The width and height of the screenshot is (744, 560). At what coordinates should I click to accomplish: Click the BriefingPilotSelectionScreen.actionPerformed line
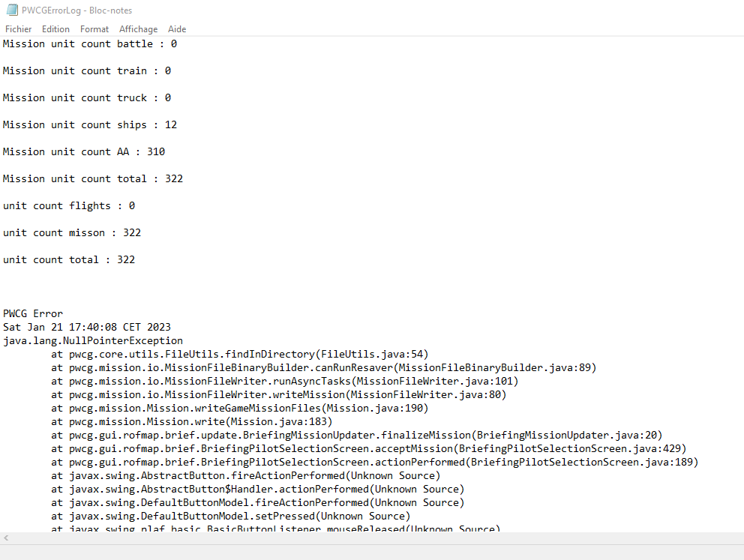375,463
